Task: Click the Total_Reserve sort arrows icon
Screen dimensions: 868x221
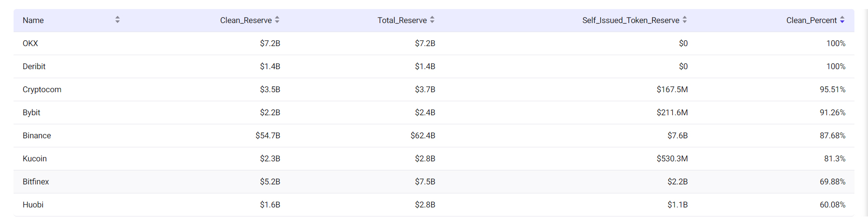Action: point(432,20)
